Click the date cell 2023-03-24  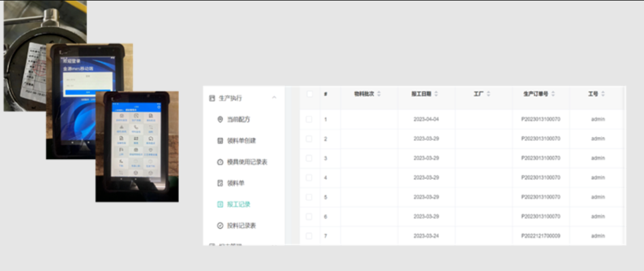coord(427,236)
